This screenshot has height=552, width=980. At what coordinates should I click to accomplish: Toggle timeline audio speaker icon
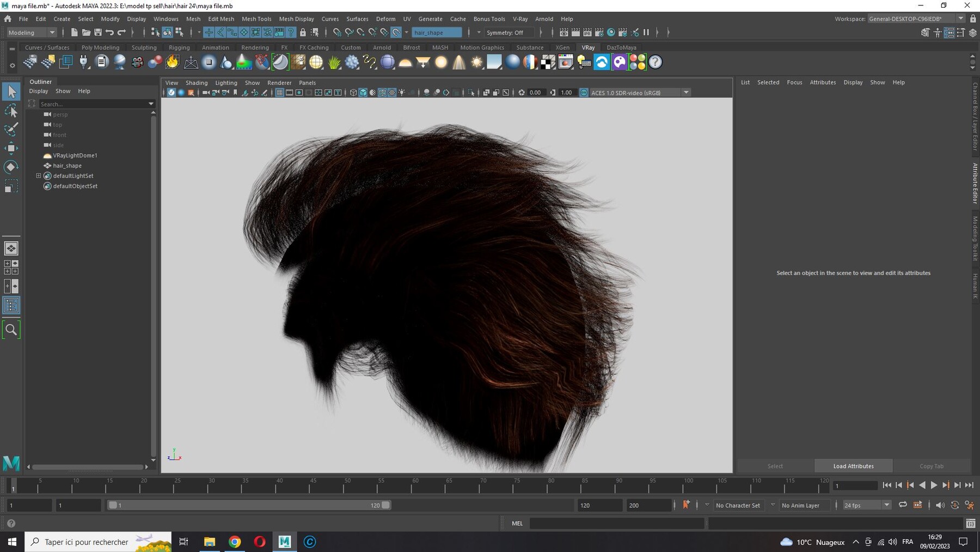(x=940, y=505)
